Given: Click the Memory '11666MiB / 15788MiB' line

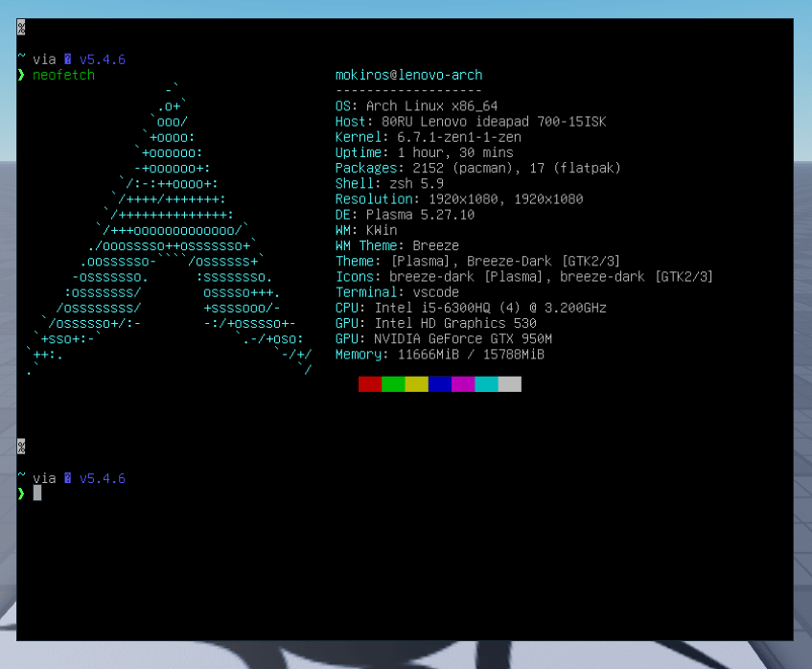Looking at the screenshot, I should [x=440, y=355].
